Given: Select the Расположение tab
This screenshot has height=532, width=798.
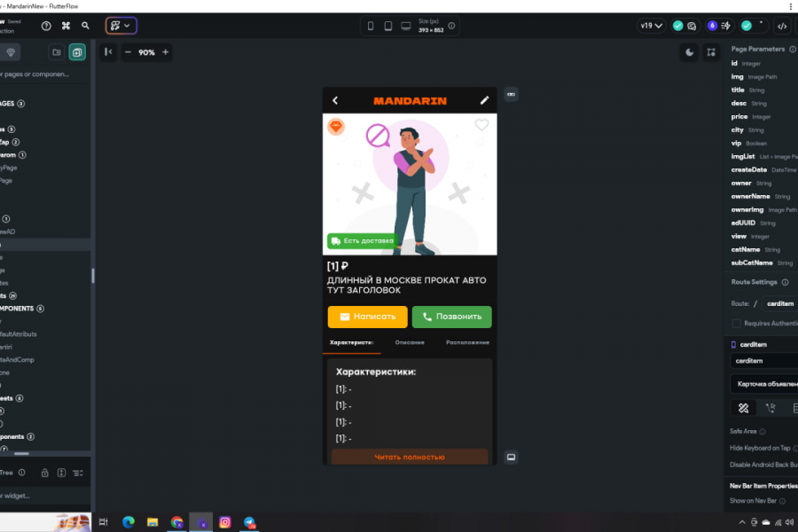Looking at the screenshot, I should tap(467, 342).
